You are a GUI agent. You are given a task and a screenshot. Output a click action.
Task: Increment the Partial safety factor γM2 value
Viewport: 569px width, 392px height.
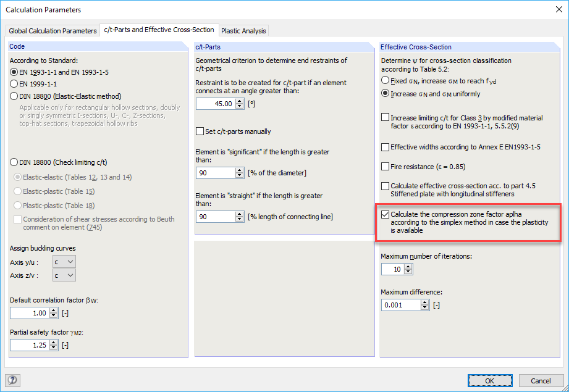54,342
